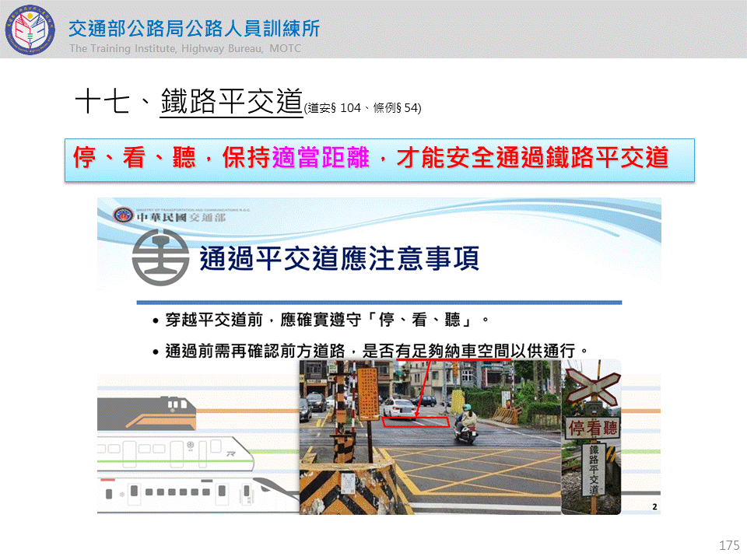
Task: Click the vertical 鐵路平交道 signpost
Action: pos(593,470)
